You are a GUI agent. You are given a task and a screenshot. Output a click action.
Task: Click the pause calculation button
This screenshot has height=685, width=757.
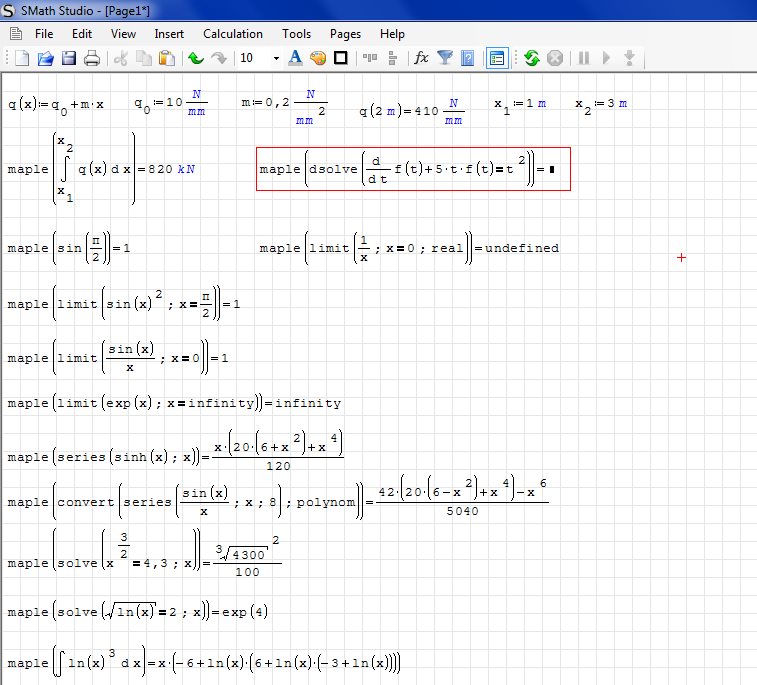tap(583, 58)
